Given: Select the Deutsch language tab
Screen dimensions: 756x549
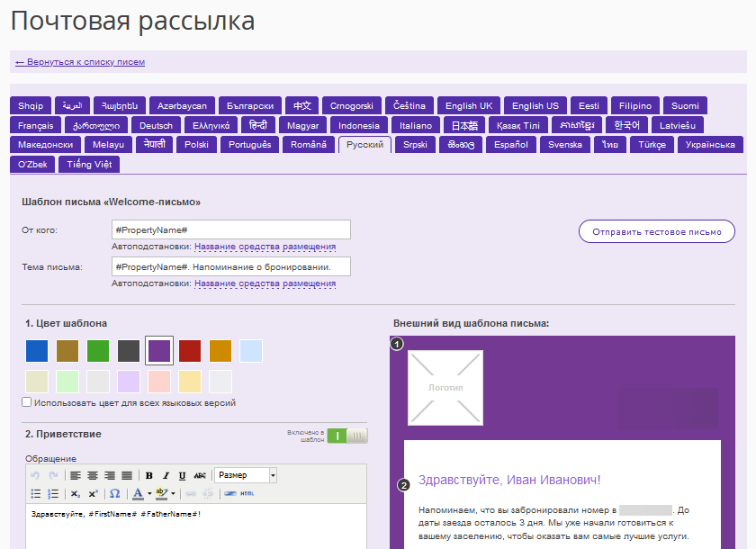Looking at the screenshot, I should coord(156,125).
